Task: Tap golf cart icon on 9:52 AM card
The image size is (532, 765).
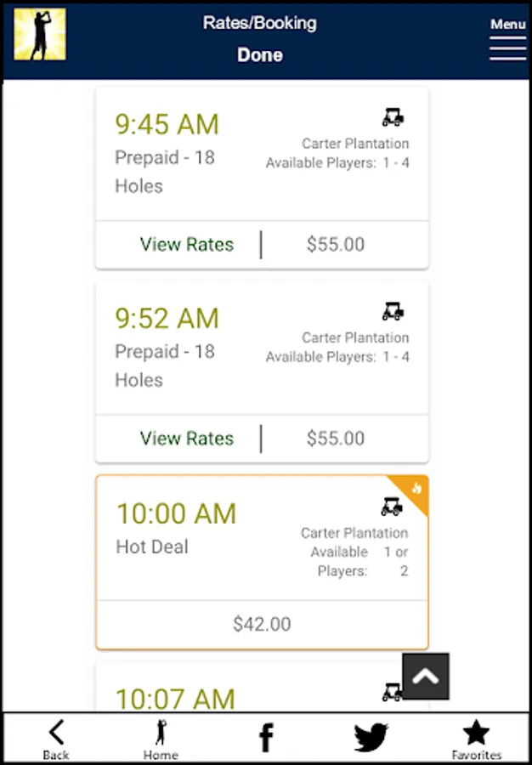Action: (393, 311)
